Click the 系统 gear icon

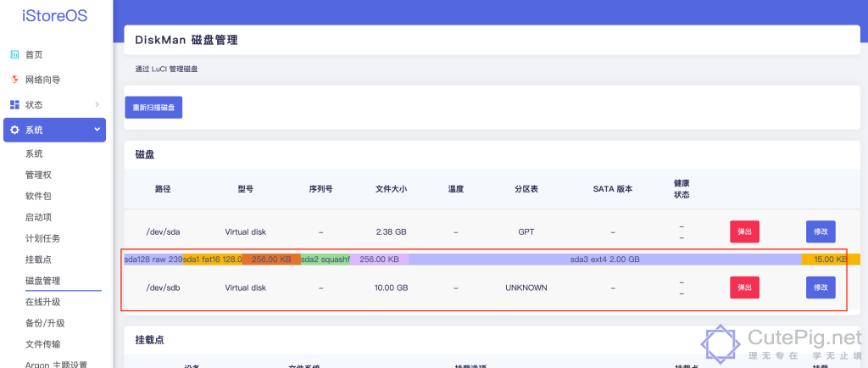tap(15, 130)
